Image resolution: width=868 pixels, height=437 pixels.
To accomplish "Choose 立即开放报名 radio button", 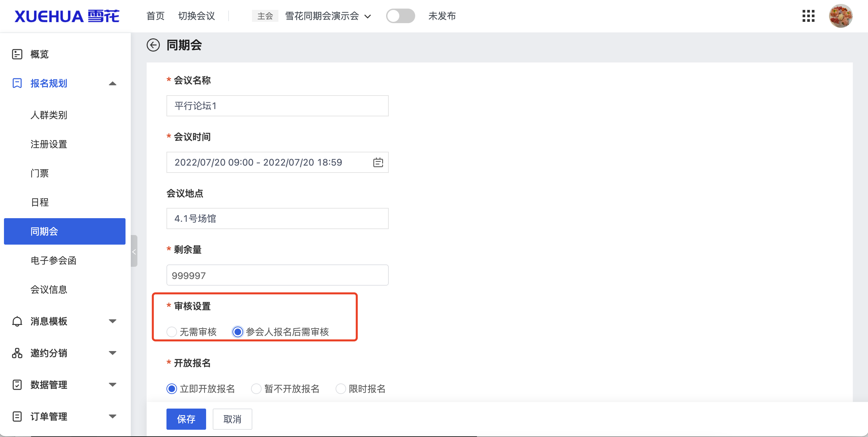I will [172, 389].
